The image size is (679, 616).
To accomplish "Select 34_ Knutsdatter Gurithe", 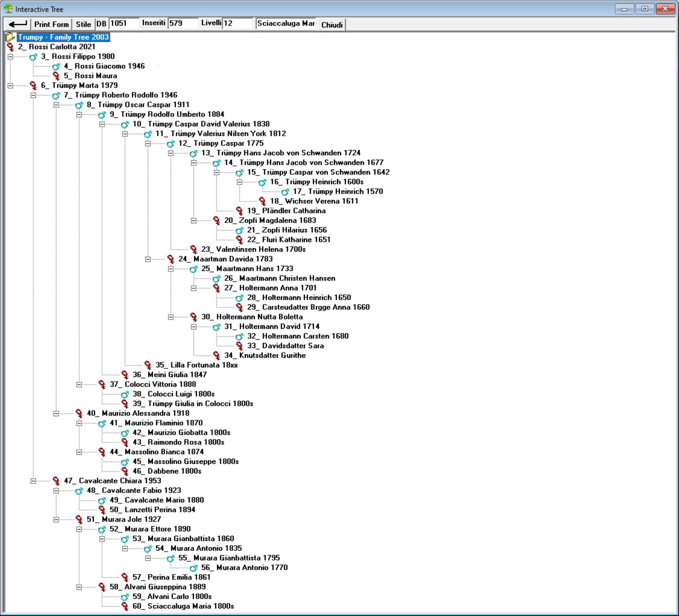I will pos(265,355).
